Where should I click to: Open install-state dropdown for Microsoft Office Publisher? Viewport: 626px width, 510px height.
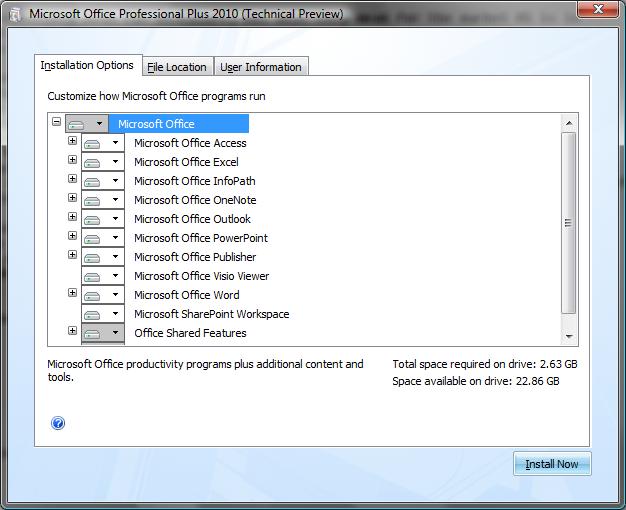(103, 257)
